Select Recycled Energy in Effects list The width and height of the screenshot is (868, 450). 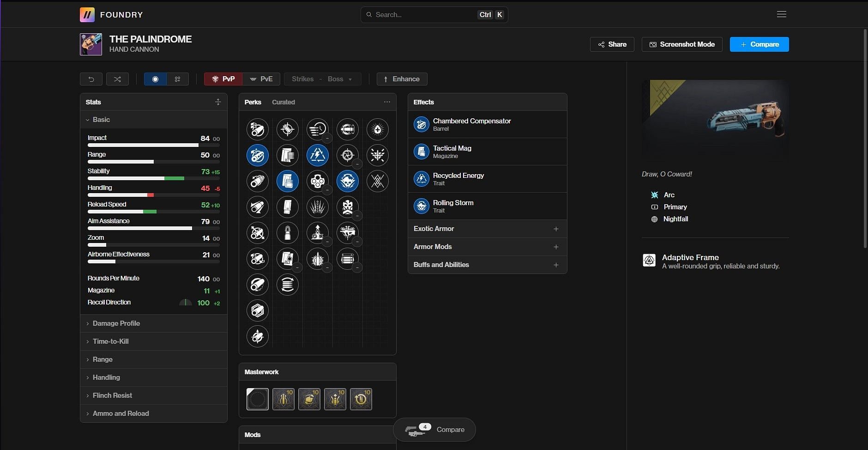[x=487, y=179]
